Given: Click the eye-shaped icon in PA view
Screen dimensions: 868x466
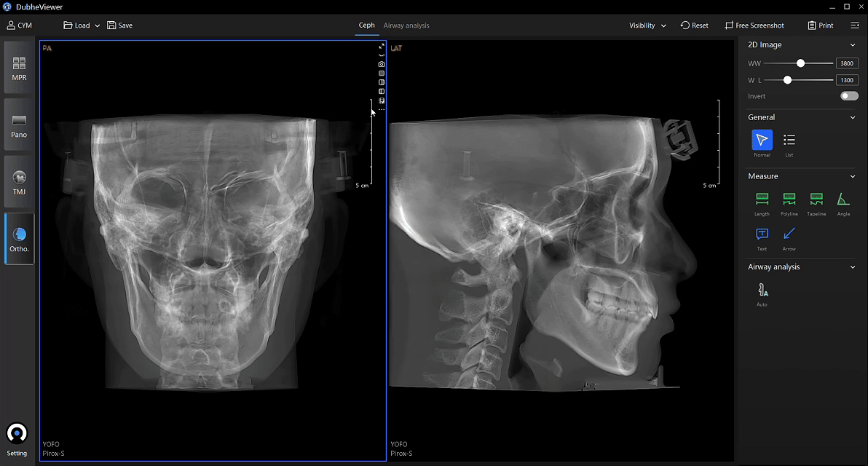Looking at the screenshot, I should pos(382,55).
